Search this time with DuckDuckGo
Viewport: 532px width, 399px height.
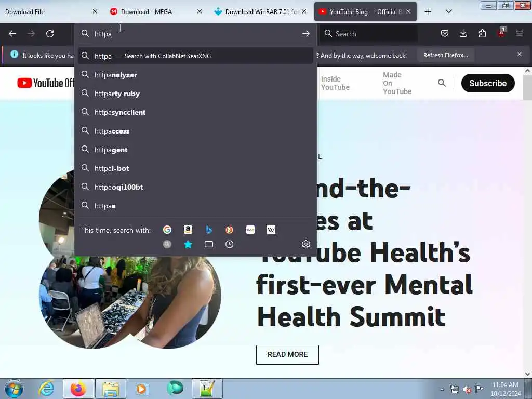pos(229,230)
